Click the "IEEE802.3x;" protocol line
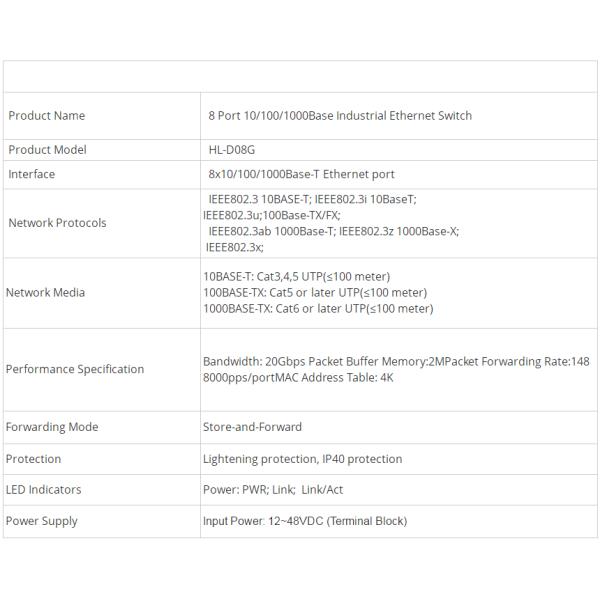This screenshot has height=600, width=600. pyautogui.click(x=235, y=247)
